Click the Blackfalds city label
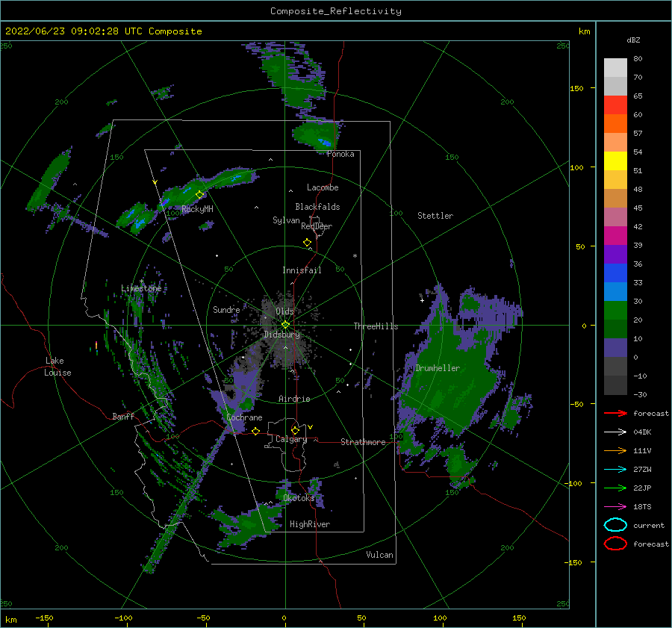 tap(317, 207)
